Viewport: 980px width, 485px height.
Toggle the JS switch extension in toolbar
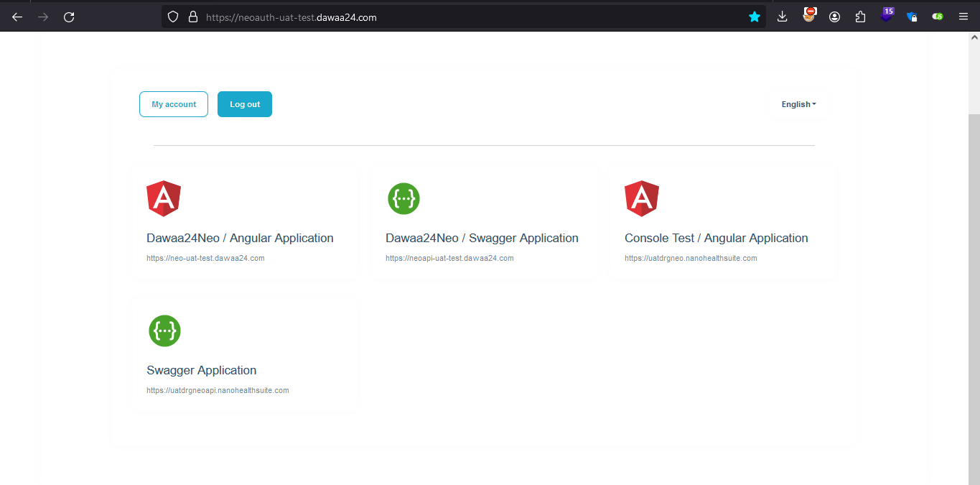938,17
